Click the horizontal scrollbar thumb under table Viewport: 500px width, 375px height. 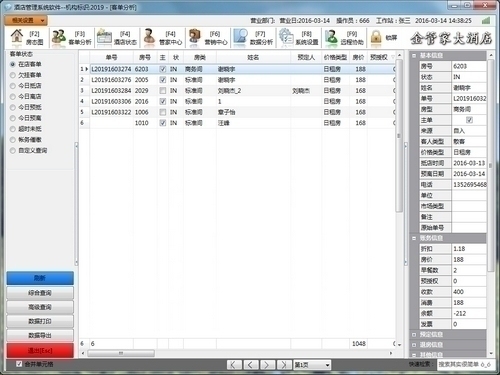tap(121, 353)
